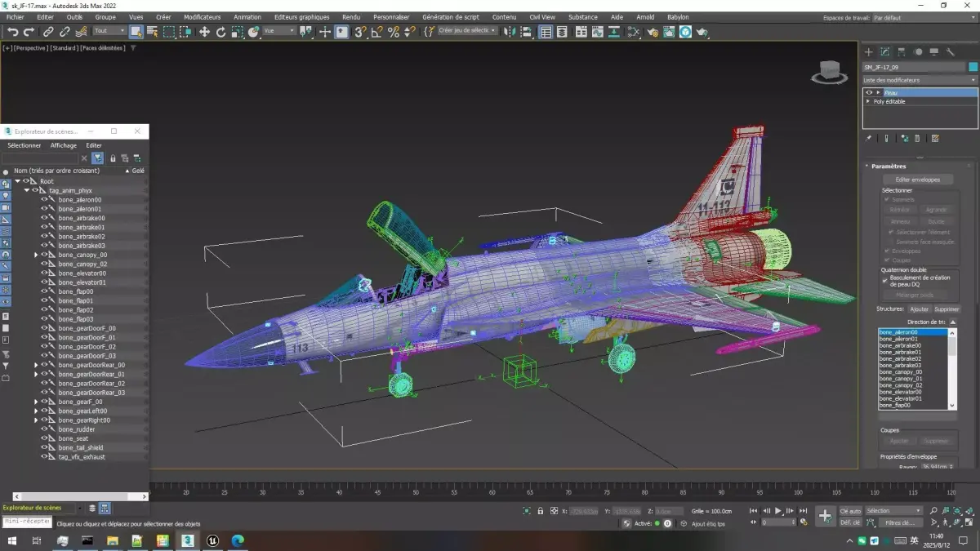Click the Filtres clé button
Screen dimensions: 980x551
point(899,522)
